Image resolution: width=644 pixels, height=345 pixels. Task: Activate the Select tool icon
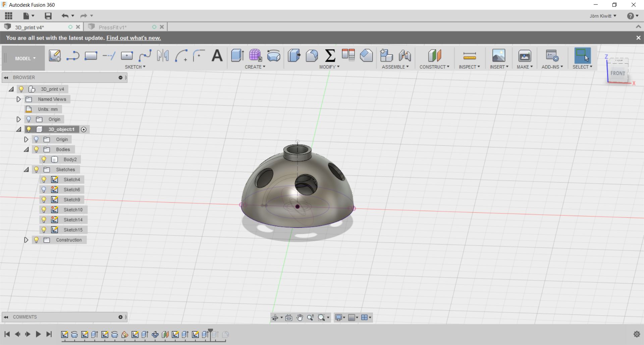tap(583, 56)
